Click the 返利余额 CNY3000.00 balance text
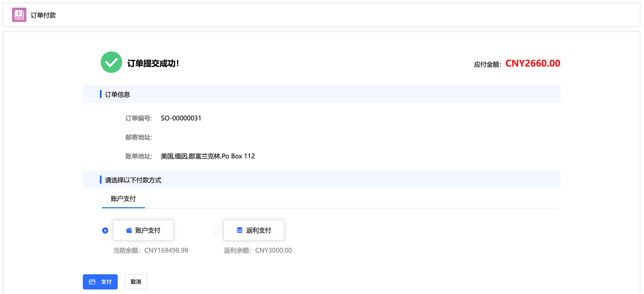 [258, 250]
